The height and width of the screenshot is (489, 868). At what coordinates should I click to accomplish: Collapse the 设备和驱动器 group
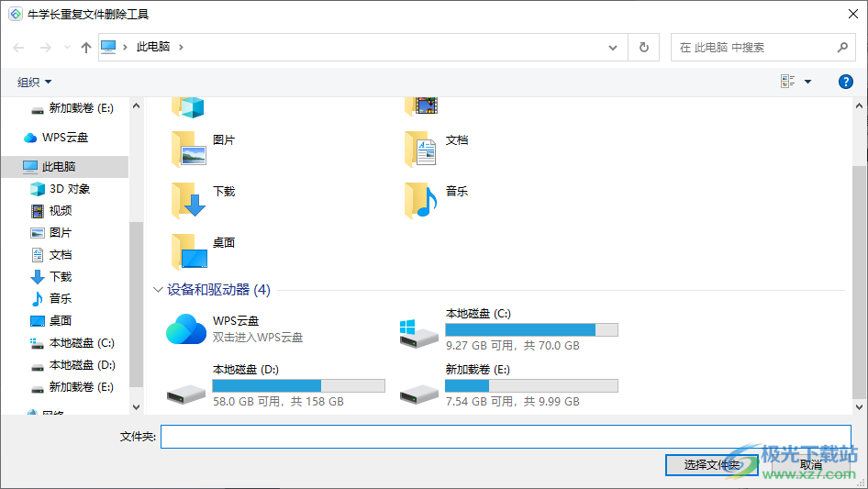pyautogui.click(x=158, y=290)
